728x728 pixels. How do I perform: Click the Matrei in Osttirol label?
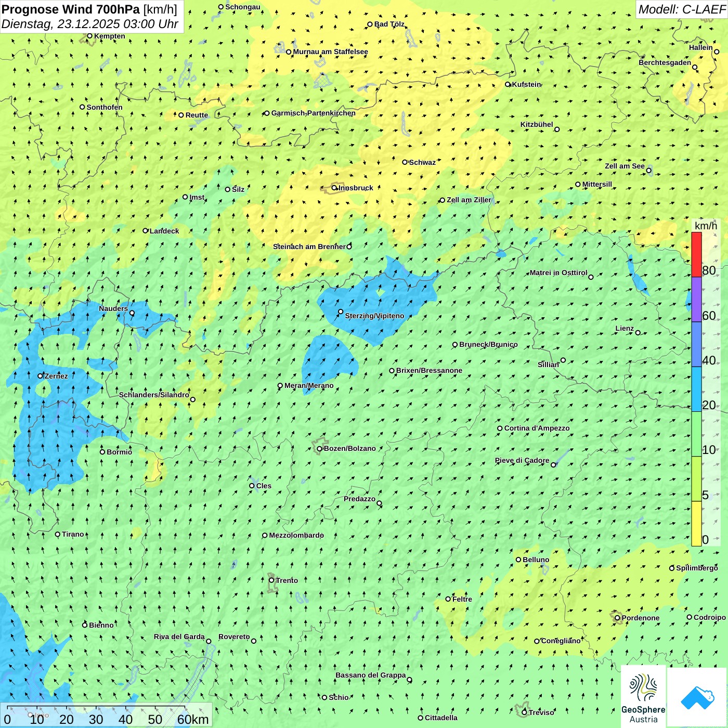pos(558,272)
